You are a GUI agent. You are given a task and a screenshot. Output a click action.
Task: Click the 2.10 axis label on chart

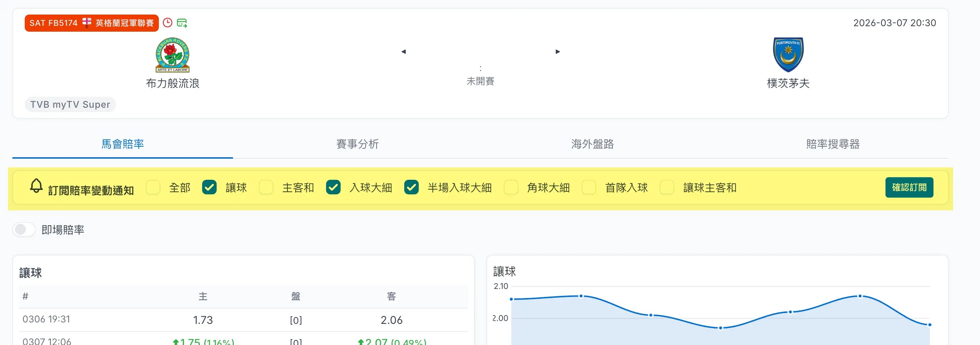click(501, 286)
